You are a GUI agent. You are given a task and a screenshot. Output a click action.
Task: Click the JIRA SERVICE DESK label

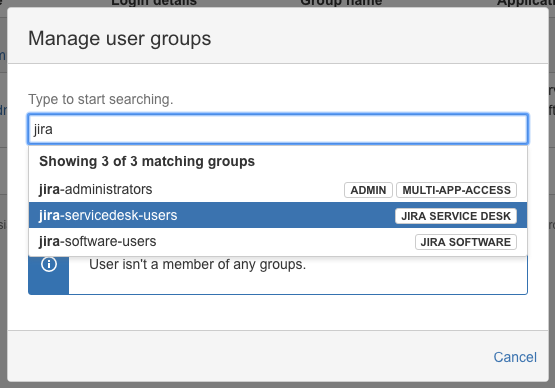coord(456,216)
